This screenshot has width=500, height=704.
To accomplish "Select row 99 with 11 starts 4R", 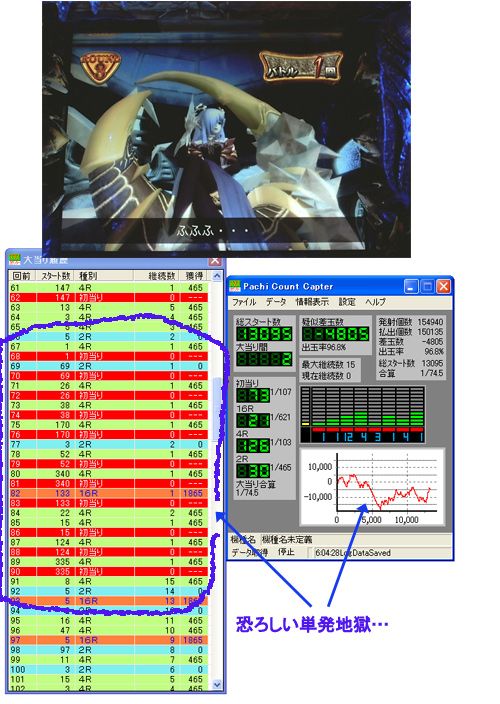I will pyautogui.click(x=109, y=660).
